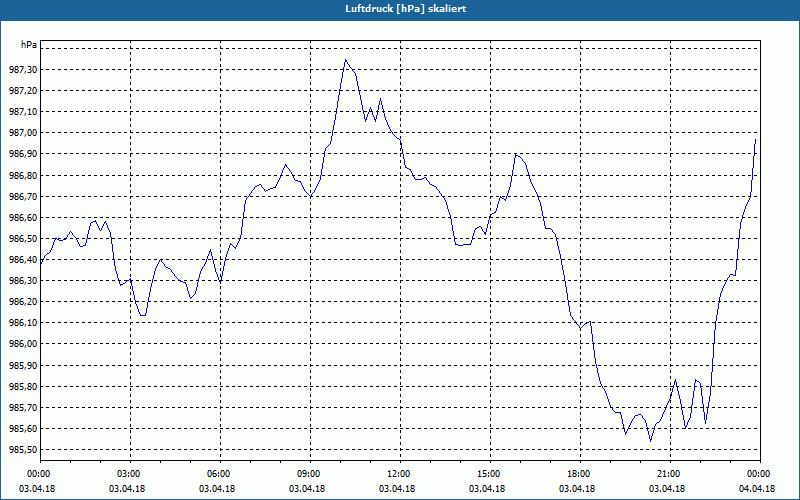The image size is (800, 500).
Task: Click the 09:00 time label
Action: point(310,473)
